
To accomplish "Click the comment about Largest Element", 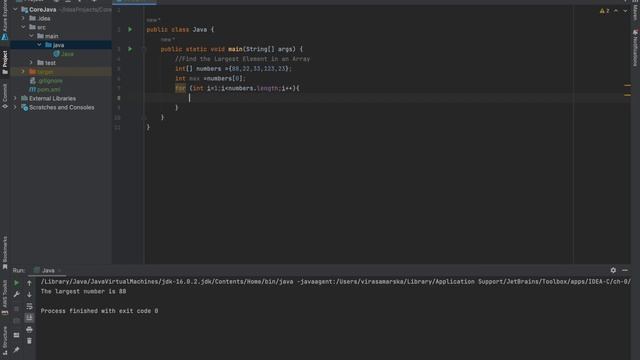I will pyautogui.click(x=242, y=59).
